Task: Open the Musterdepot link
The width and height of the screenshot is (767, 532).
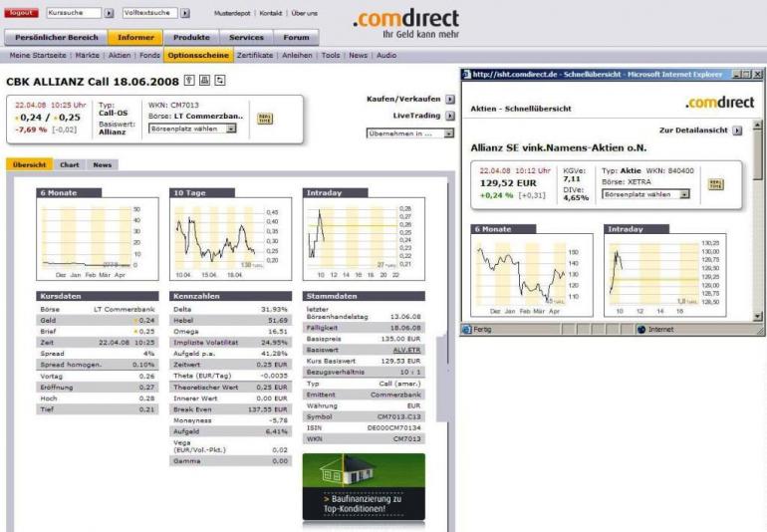Action: click(232, 13)
